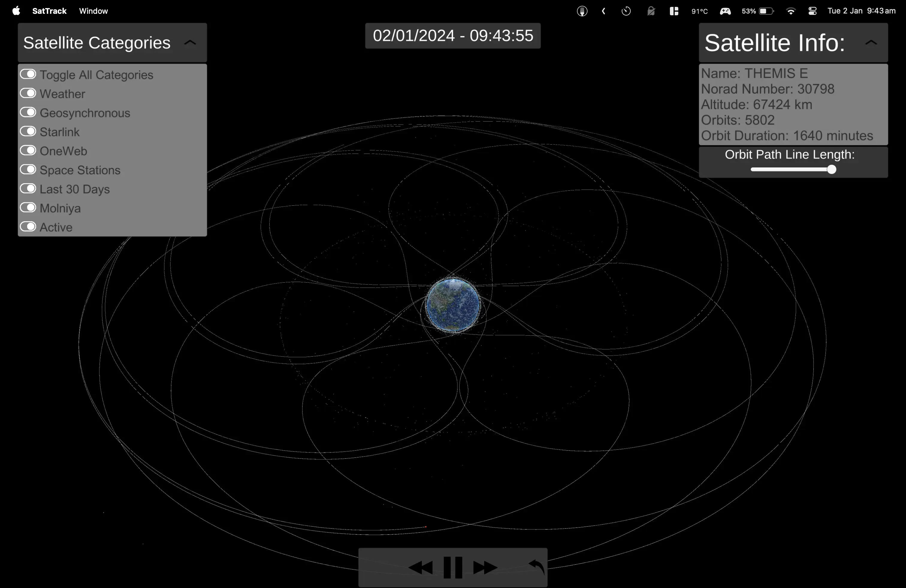Toggle the Weather category switch
Screen dimensions: 906x588
click(x=28, y=93)
